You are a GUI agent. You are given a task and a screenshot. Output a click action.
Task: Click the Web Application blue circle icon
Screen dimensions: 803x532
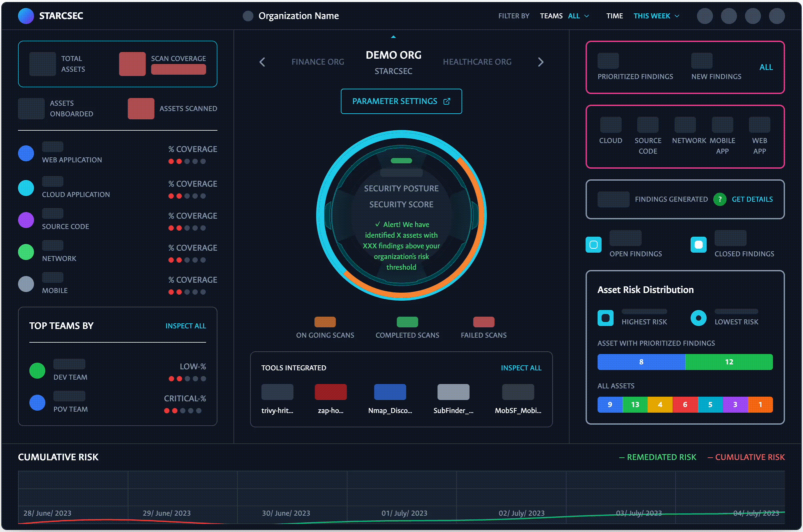click(x=26, y=153)
